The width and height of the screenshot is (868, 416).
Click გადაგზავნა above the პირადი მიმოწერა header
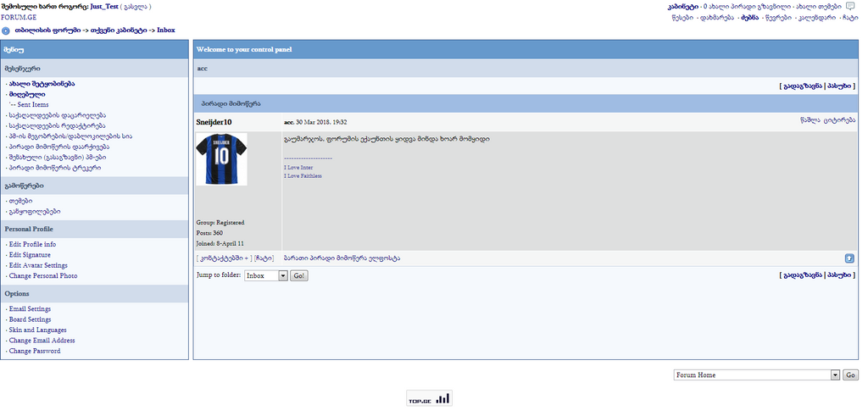coord(803,86)
